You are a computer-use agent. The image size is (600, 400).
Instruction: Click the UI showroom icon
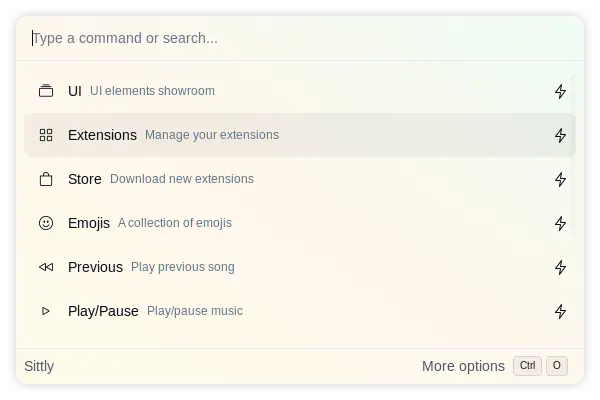[46, 91]
